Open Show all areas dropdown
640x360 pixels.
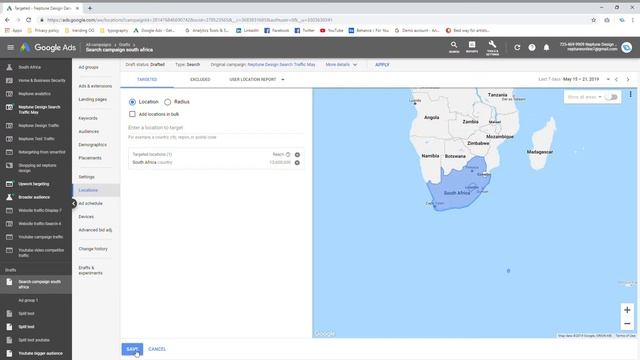coord(584,97)
